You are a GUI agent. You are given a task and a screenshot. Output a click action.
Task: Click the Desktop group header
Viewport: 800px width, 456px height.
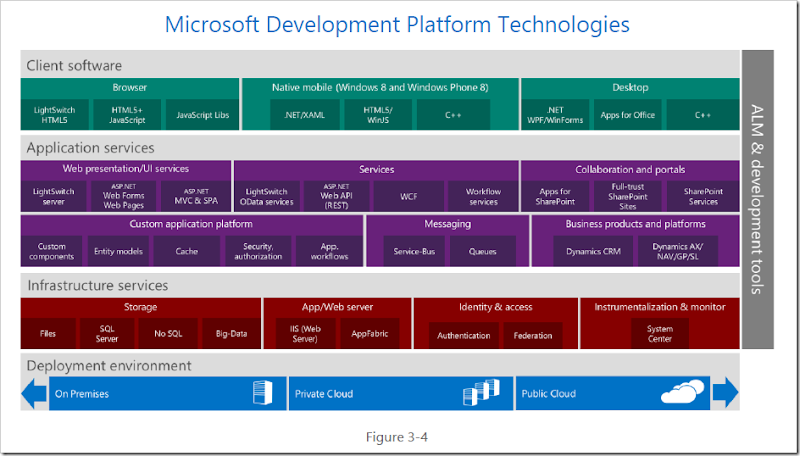pos(630,88)
